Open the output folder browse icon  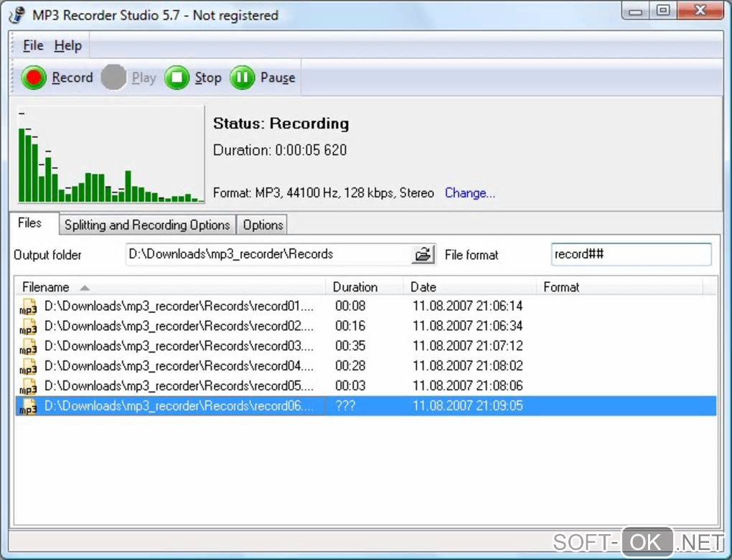point(423,255)
